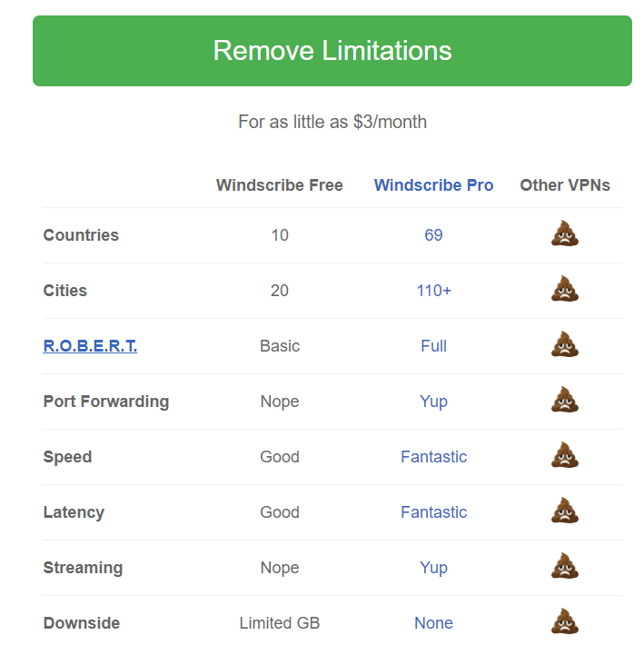This screenshot has width=644, height=645.
Task: Click the poop emoji in Speed row
Action: point(565,456)
